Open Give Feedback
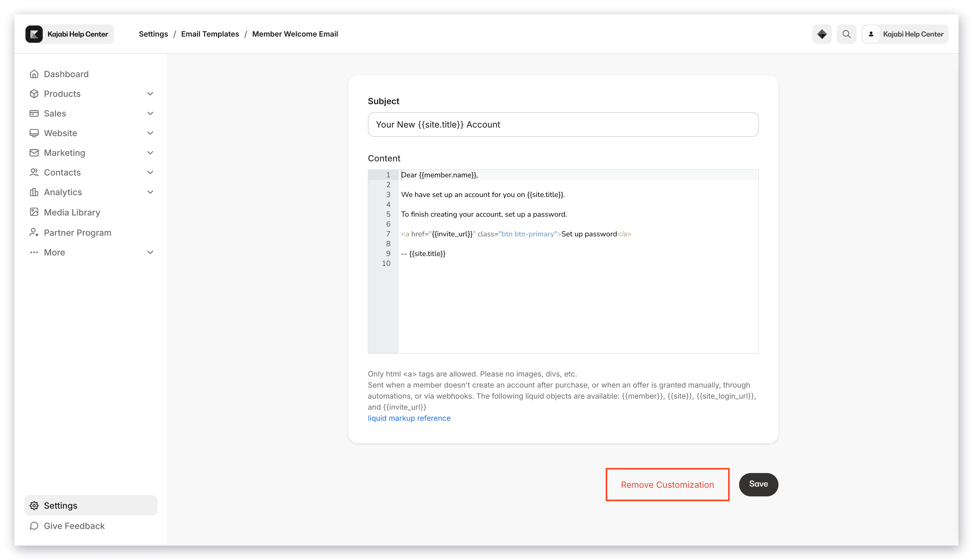 tap(91, 525)
